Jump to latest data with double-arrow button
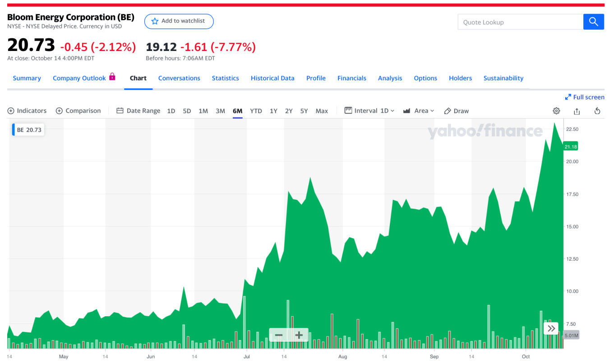The height and width of the screenshot is (364, 609). (x=551, y=328)
